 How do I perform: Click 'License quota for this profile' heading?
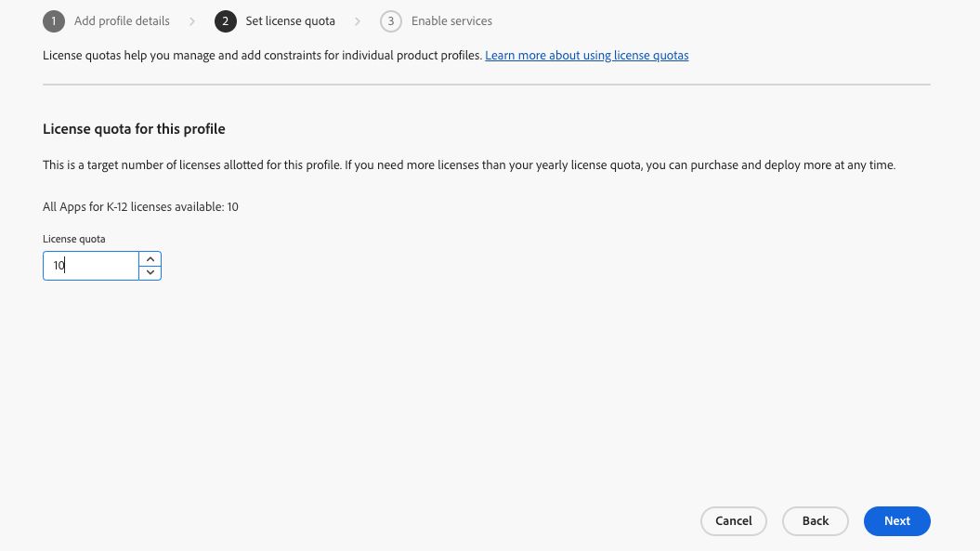pos(134,129)
